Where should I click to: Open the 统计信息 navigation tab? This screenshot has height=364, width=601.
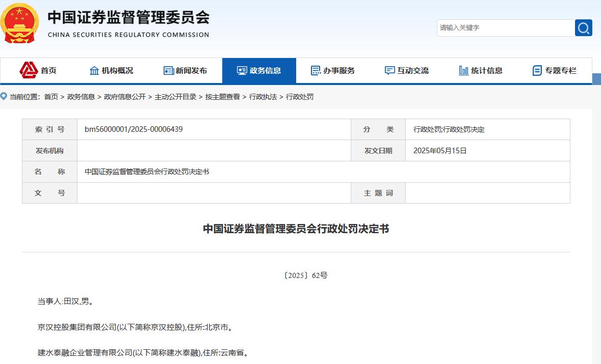[481, 70]
